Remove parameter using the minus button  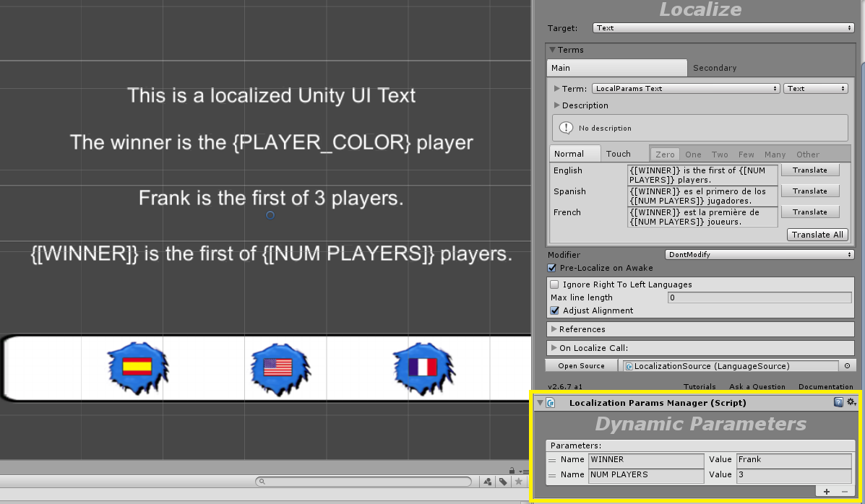tap(845, 492)
